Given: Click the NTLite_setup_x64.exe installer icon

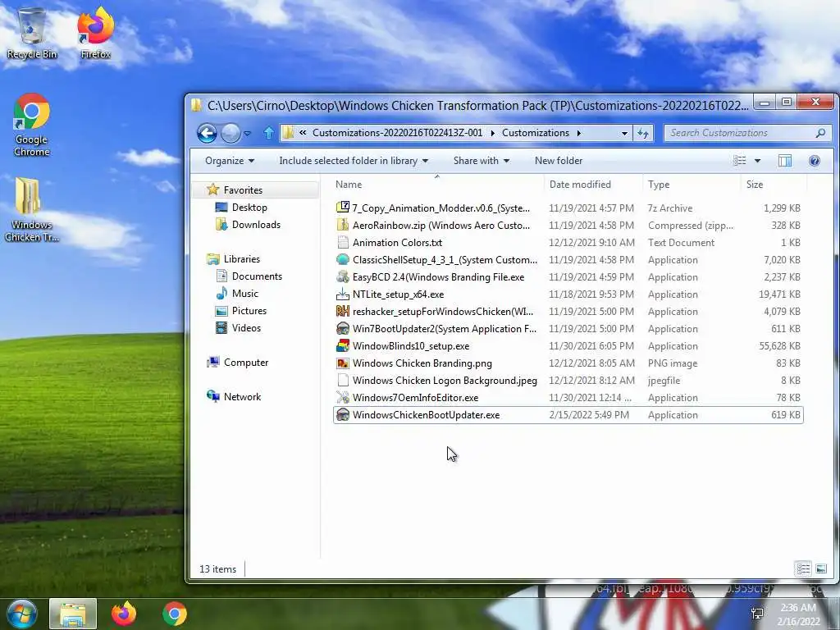Looking at the screenshot, I should (342, 294).
